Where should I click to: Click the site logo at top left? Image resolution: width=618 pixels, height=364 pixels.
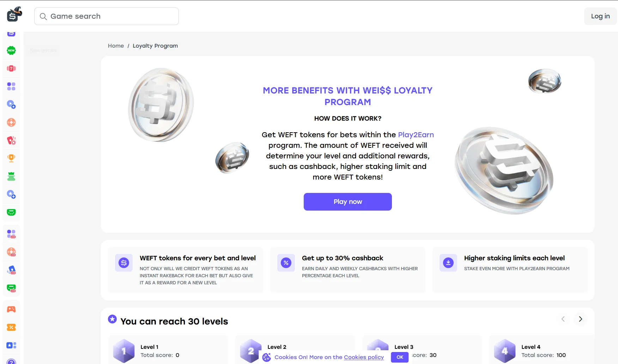14,14
